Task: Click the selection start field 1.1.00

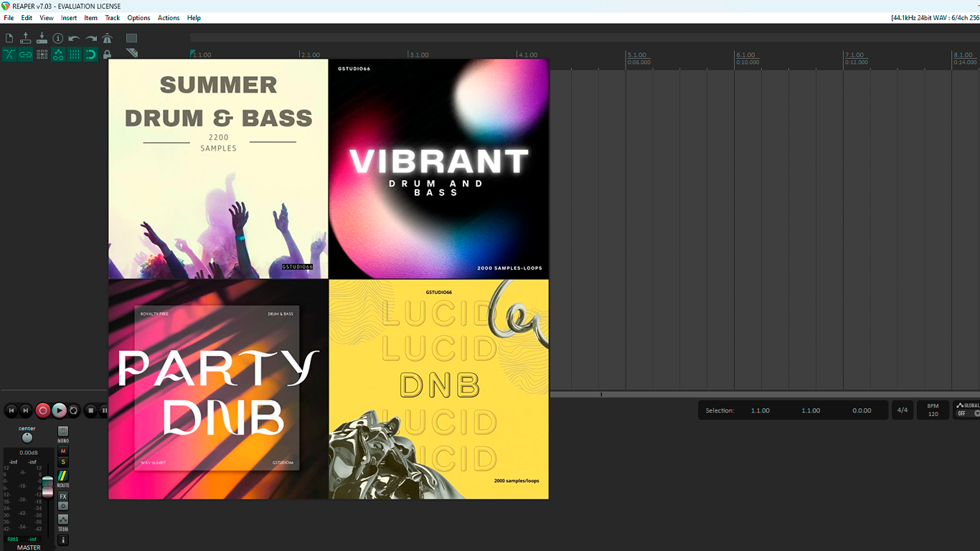Action: pyautogui.click(x=760, y=410)
